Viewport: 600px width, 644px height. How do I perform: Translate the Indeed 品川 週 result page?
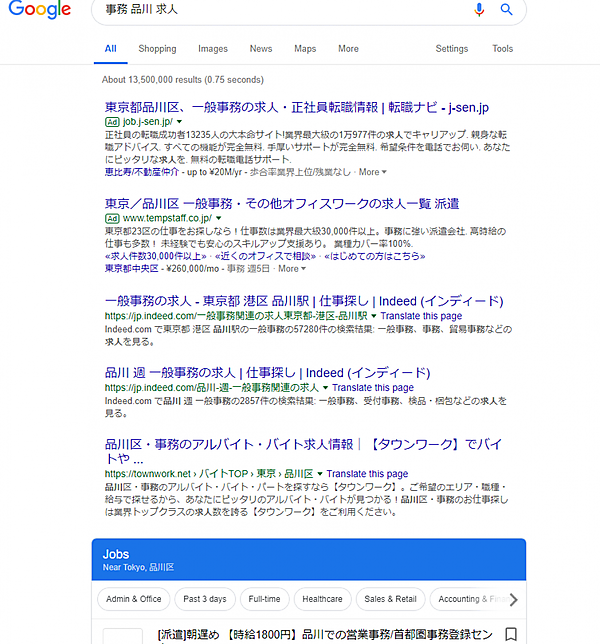tap(373, 388)
